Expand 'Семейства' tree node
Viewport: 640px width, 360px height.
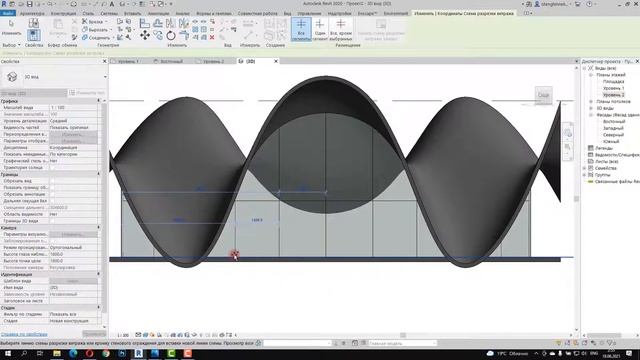pos(584,168)
